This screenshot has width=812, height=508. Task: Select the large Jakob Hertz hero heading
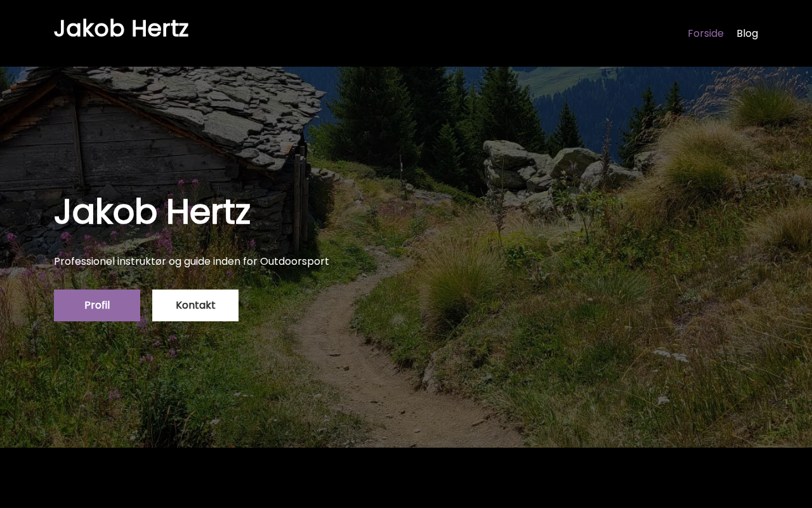(152, 212)
